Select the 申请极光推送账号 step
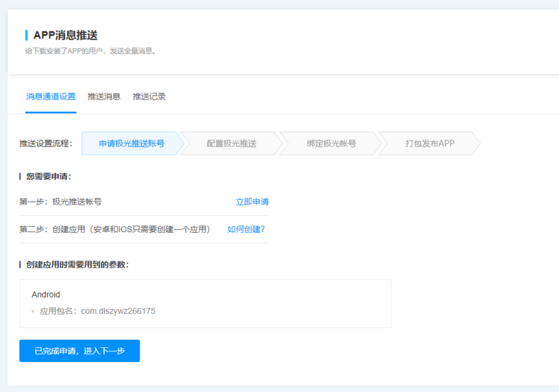This screenshot has height=392, width=559. 131,144
